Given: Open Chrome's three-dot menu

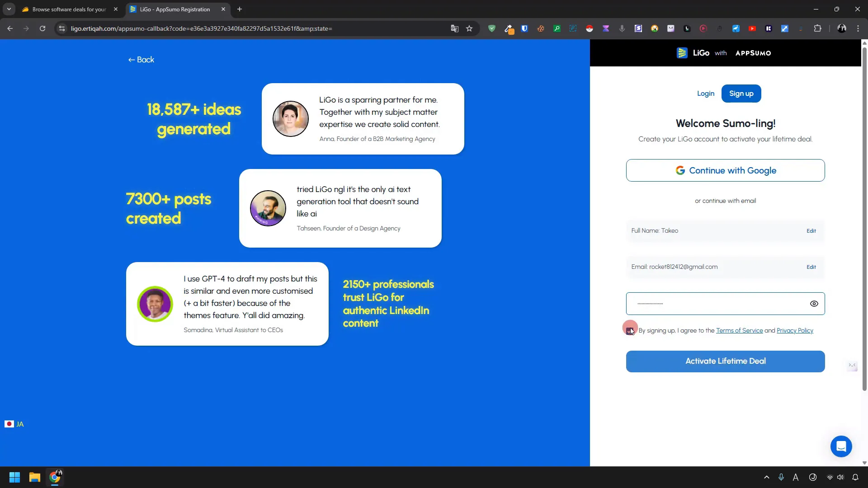Looking at the screenshot, I should [858, 28].
